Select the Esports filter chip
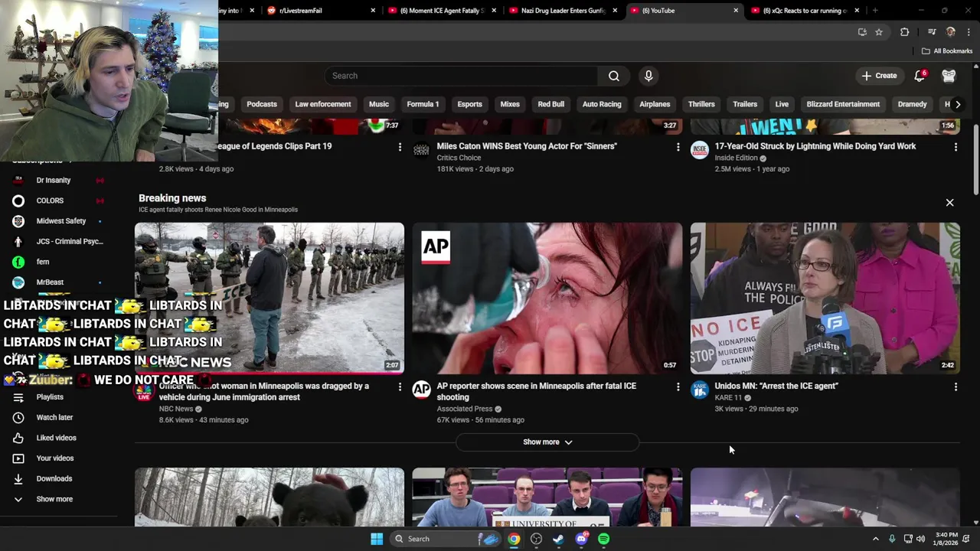 pyautogui.click(x=469, y=104)
